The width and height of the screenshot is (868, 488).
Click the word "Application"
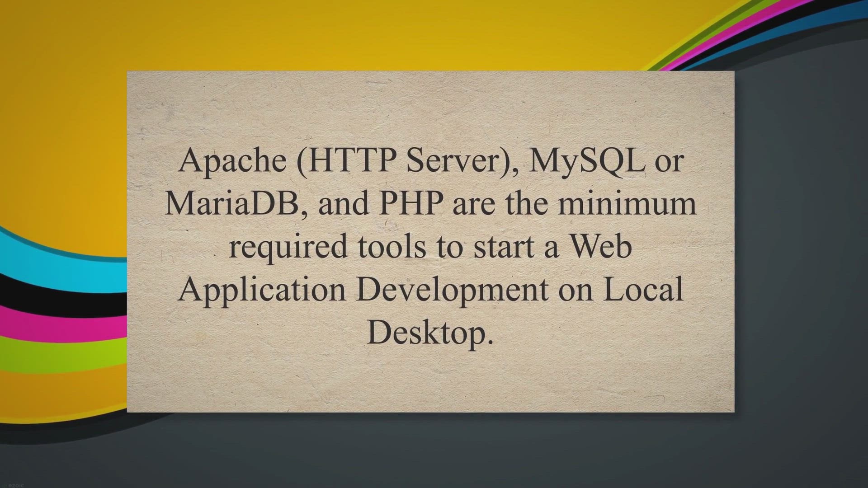pyautogui.click(x=262, y=289)
